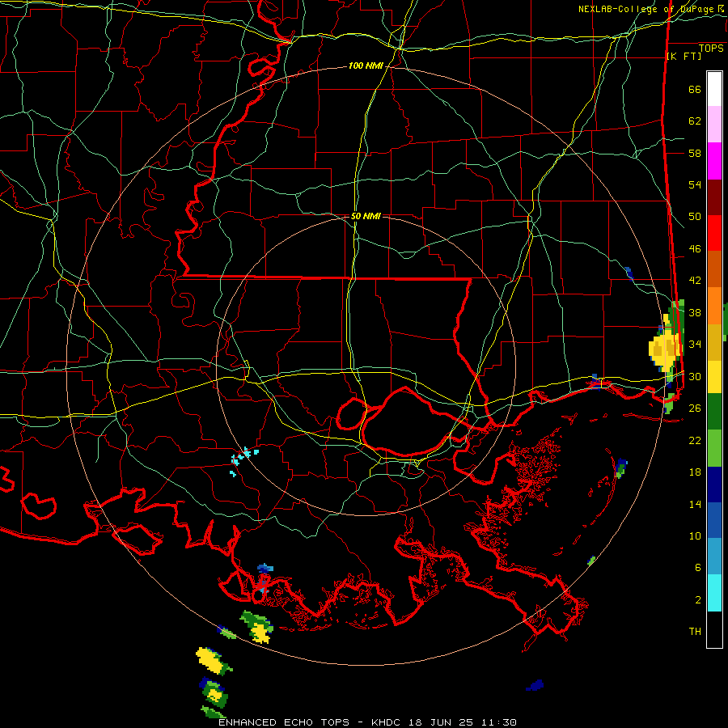Screen dimensions: 728x728
Task: Click the K FT units label
Action: (684, 56)
